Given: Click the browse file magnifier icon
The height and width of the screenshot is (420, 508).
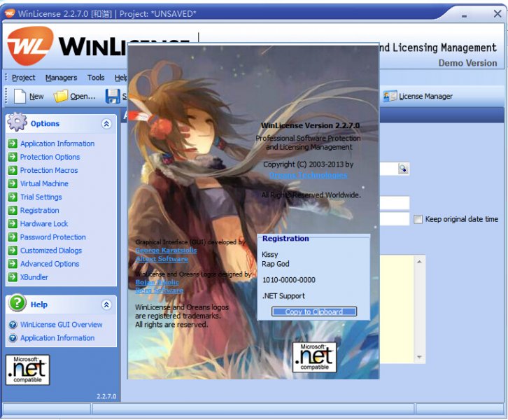Looking at the screenshot, I should (403, 169).
